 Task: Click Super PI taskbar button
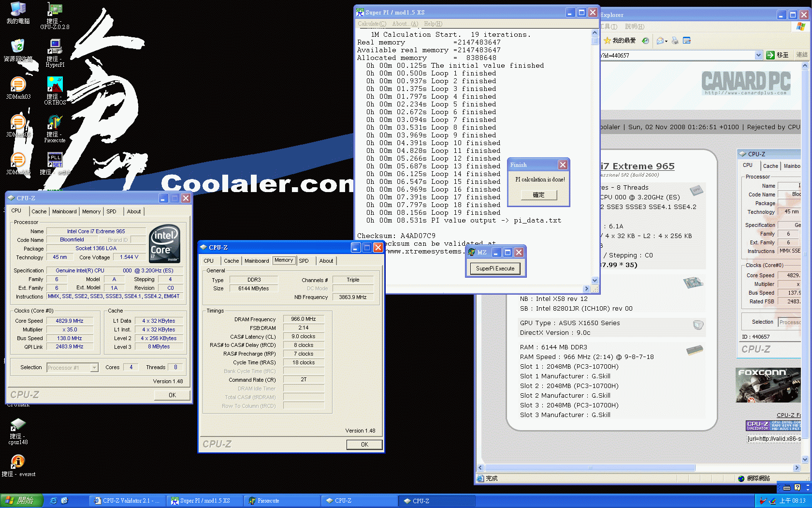[205, 501]
